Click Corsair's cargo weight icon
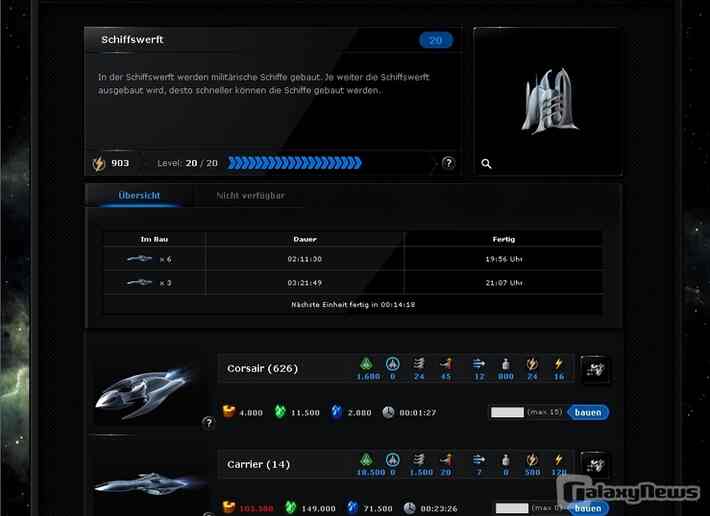This screenshot has width=710, height=516. (505, 363)
